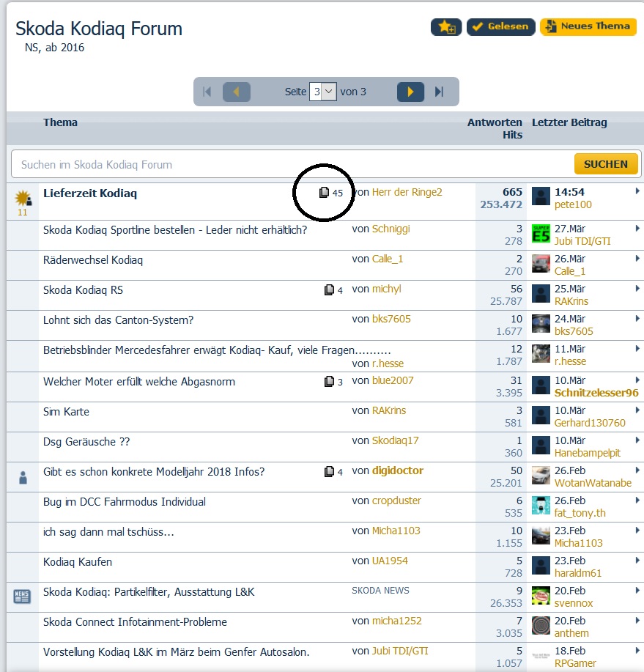Jump to last post arrow in Sportline bestellen row

point(637,228)
